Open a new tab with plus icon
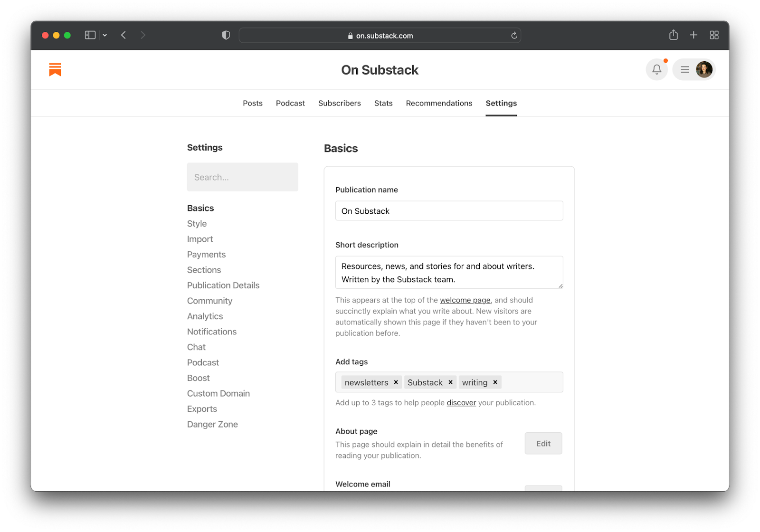Viewport: 760px width, 532px height. point(693,35)
